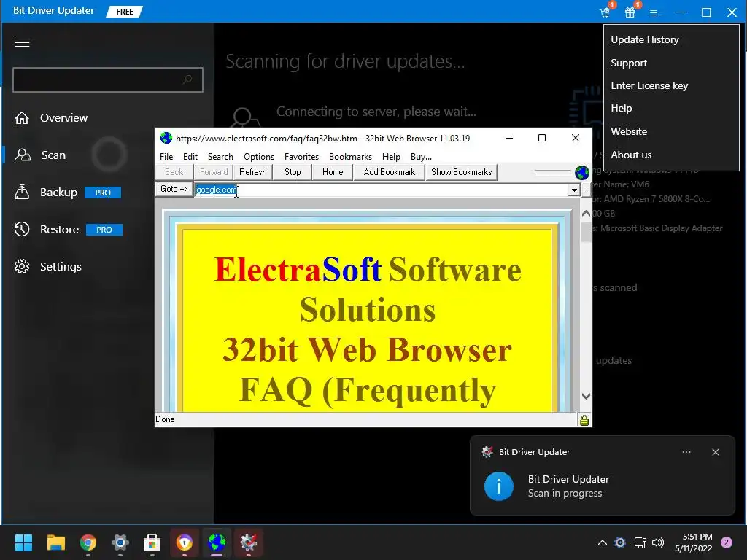Image resolution: width=747 pixels, height=560 pixels.
Task: Click the spinning globe in browser toolbar
Action: tap(581, 172)
